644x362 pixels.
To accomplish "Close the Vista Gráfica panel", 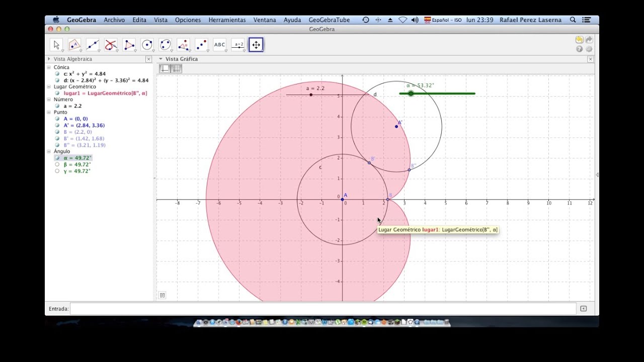I will [590, 59].
